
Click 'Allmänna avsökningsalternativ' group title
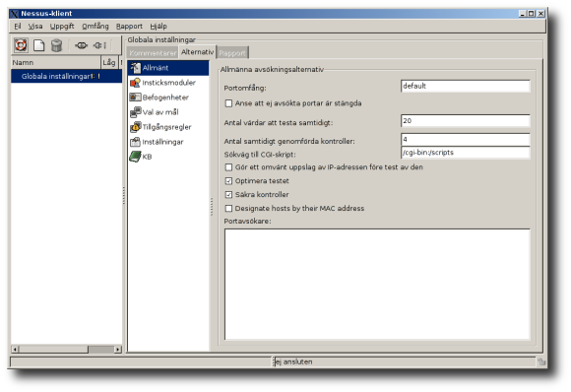pyautogui.click(x=272, y=70)
